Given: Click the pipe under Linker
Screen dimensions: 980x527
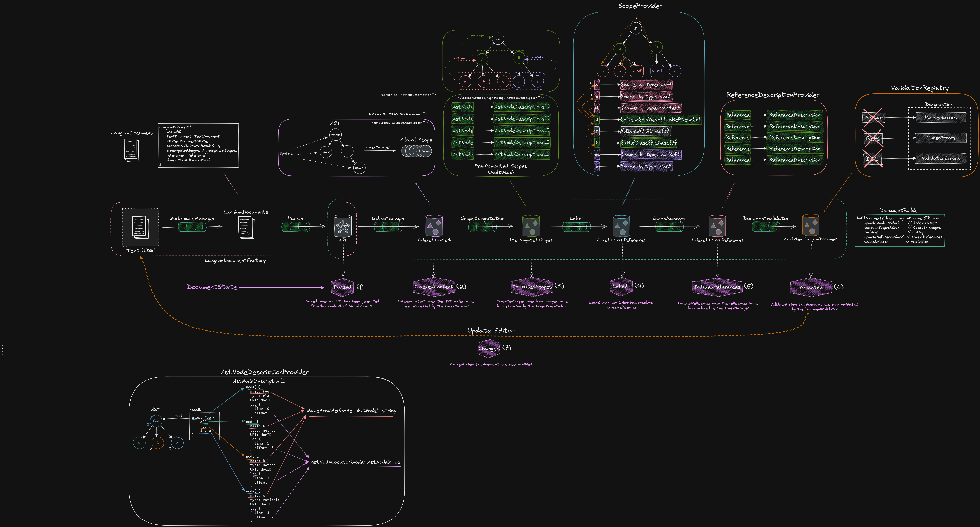Looking at the screenshot, I should click(x=576, y=227).
